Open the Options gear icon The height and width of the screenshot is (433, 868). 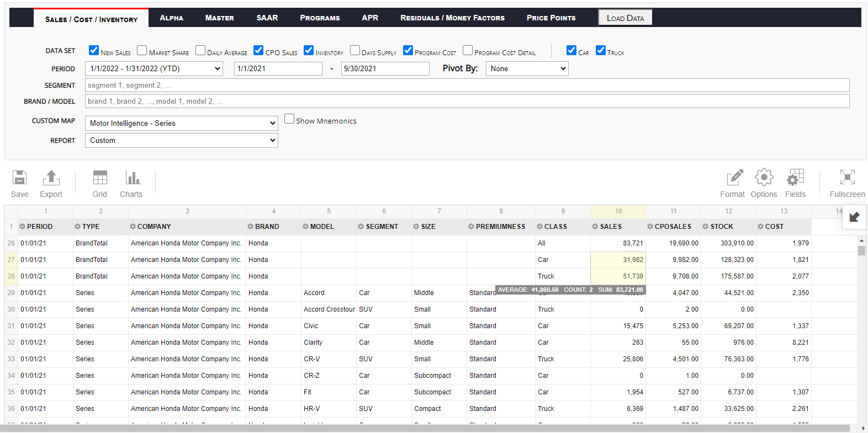tap(764, 178)
